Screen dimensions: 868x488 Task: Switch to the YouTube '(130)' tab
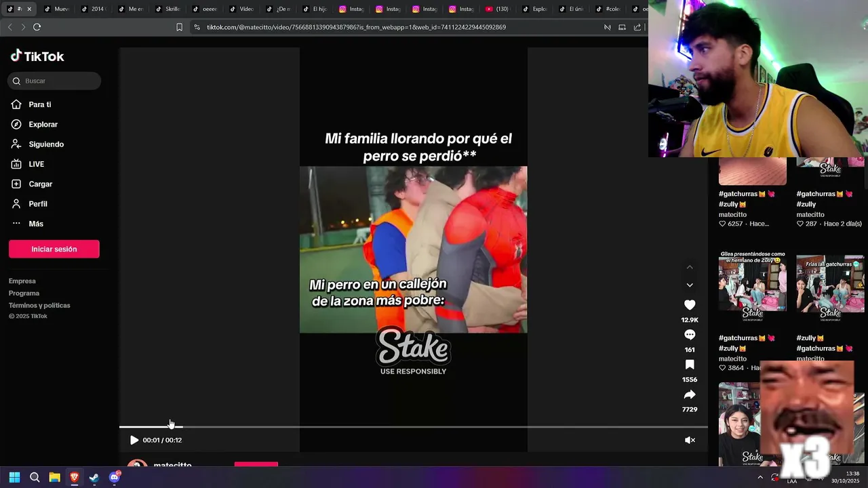coord(497,9)
